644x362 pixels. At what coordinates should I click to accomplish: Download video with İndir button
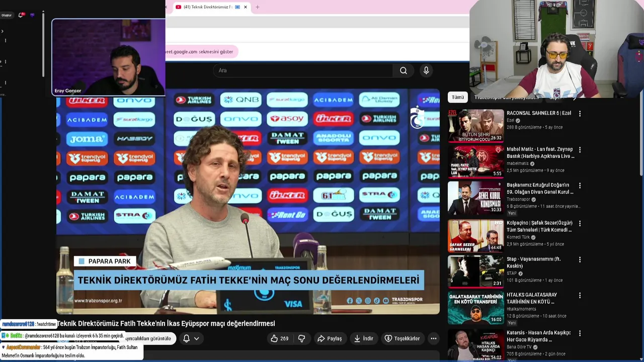[x=363, y=338]
